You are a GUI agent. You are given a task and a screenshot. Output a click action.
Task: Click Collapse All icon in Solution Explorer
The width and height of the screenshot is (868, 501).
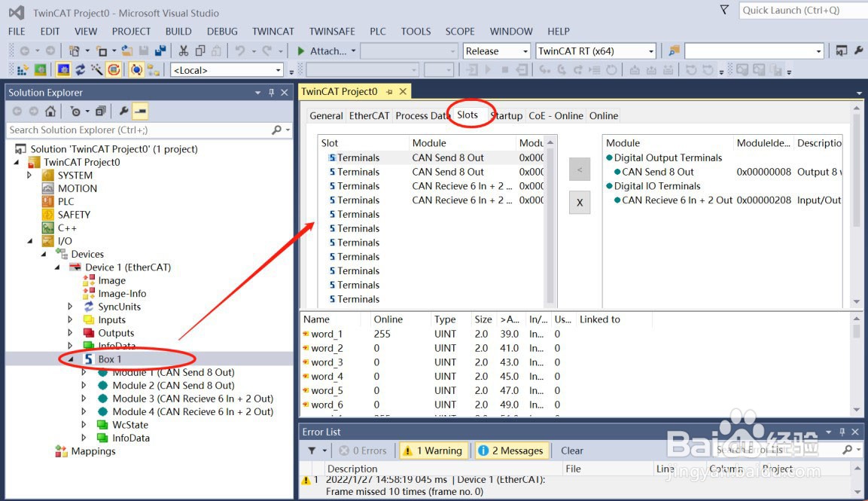100,112
